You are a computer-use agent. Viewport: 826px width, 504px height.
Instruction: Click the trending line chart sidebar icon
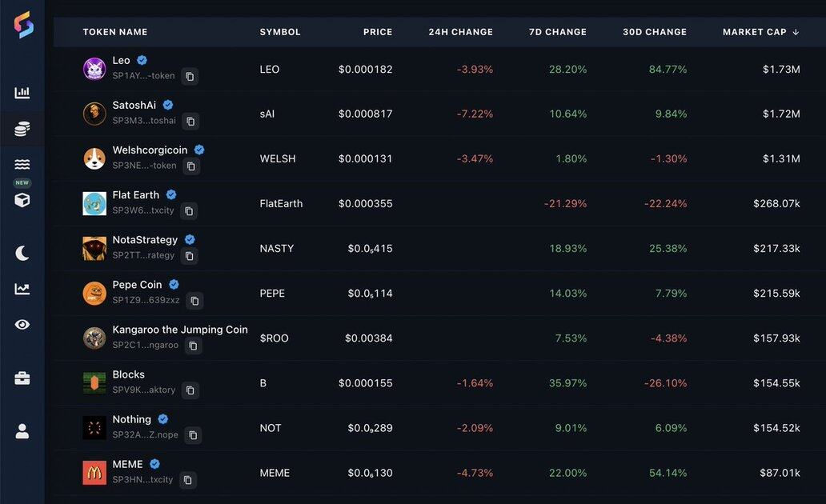(x=22, y=289)
